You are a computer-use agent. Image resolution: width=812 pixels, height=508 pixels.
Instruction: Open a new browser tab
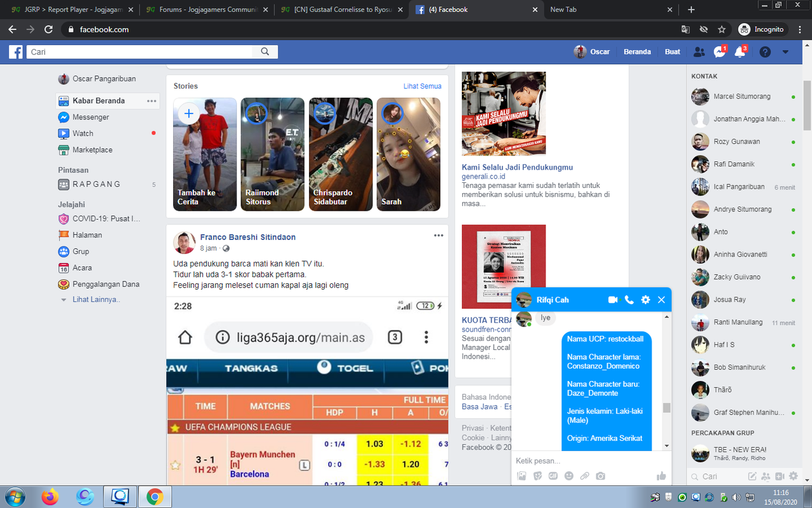[691, 10]
